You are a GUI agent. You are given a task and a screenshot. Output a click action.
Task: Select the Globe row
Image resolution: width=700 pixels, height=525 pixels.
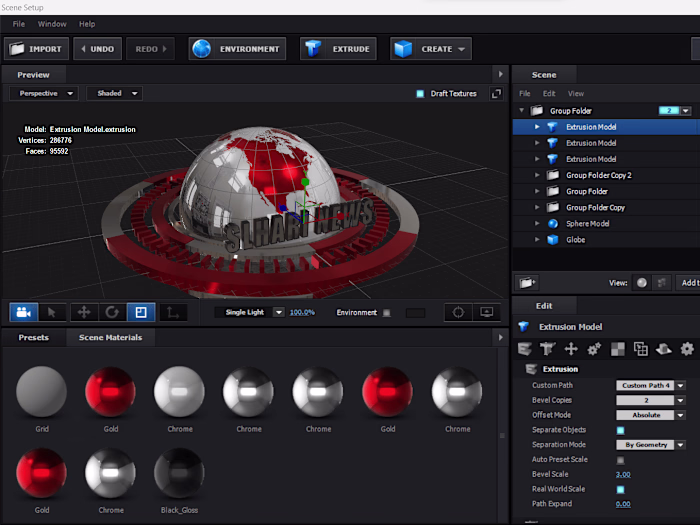point(606,240)
